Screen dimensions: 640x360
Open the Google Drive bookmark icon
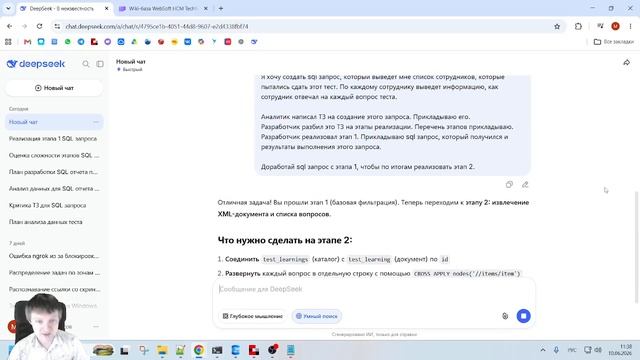coord(134,42)
